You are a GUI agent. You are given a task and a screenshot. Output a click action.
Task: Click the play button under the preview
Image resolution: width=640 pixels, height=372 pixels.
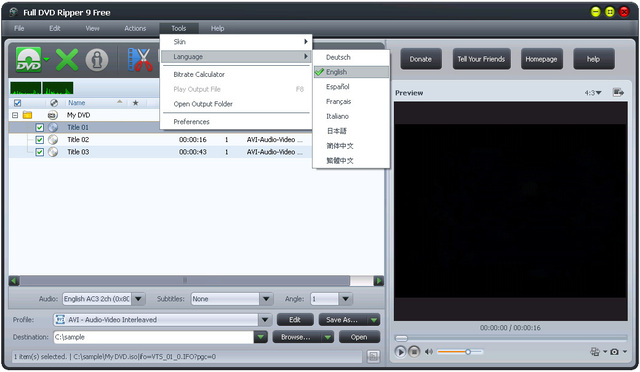point(400,352)
